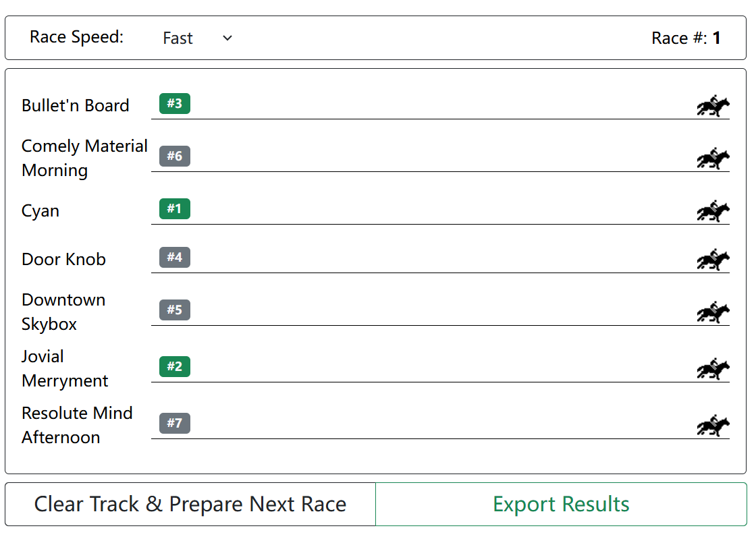This screenshot has width=756, height=543.
Task: Click Clear Track & Prepare Next Race
Action: point(190,504)
